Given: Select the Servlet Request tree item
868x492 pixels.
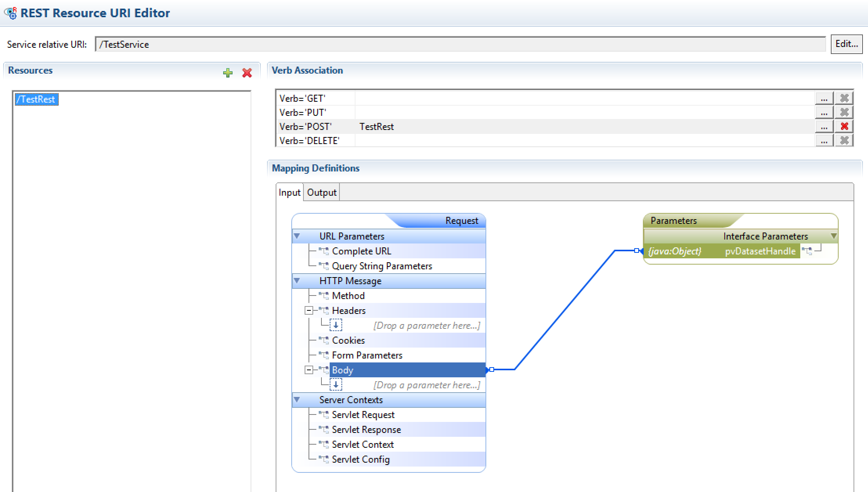Looking at the screenshot, I should (x=363, y=415).
